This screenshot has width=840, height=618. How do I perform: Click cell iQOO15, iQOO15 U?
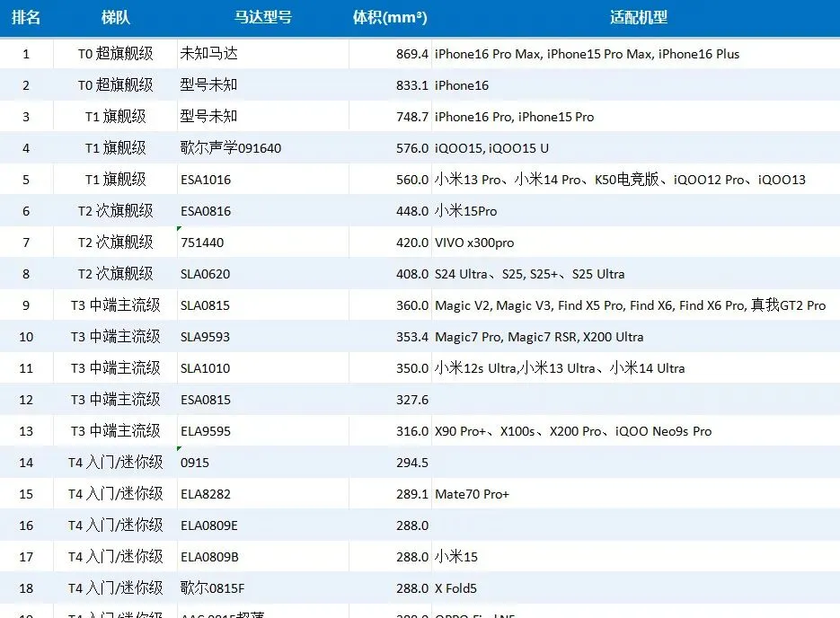(491, 148)
